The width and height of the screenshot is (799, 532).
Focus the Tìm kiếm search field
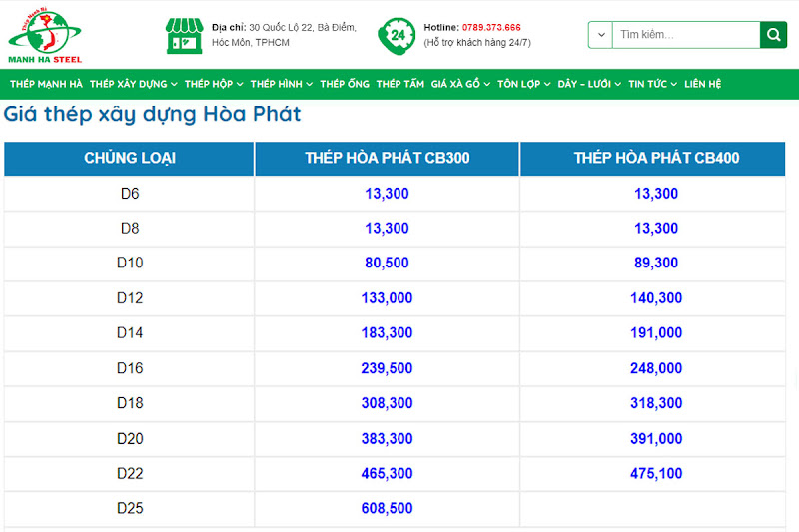pyautogui.click(x=686, y=35)
